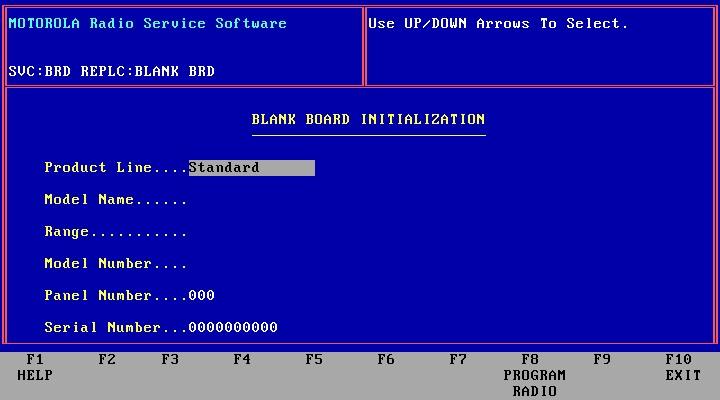Click the Product Line label
Screen dimensions: 720x400
[98, 167]
